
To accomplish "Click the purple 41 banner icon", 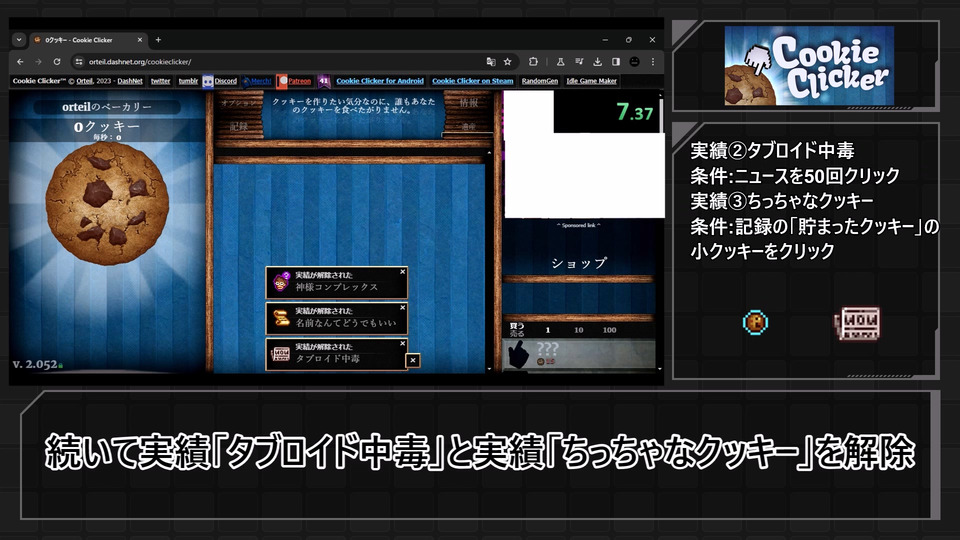I will (324, 81).
